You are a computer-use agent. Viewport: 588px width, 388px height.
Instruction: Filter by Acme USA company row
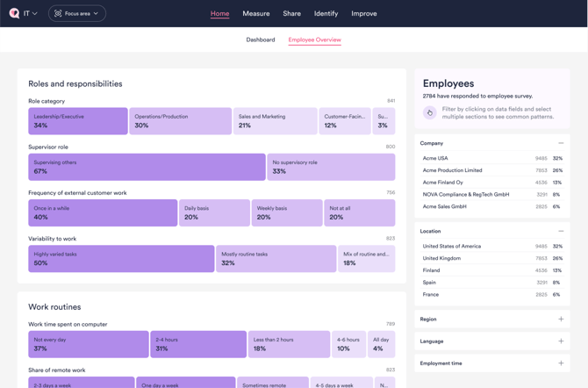click(491, 159)
